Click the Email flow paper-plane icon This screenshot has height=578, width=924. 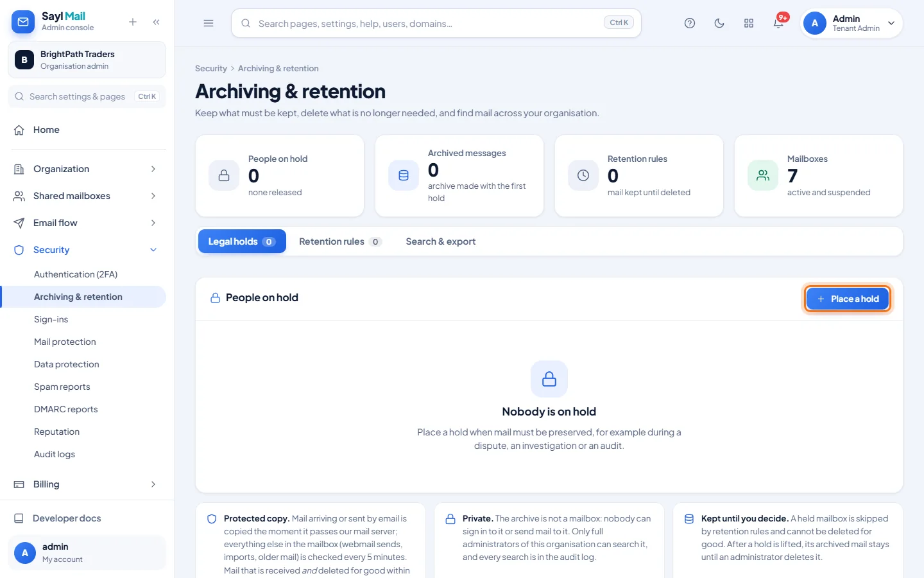19,223
